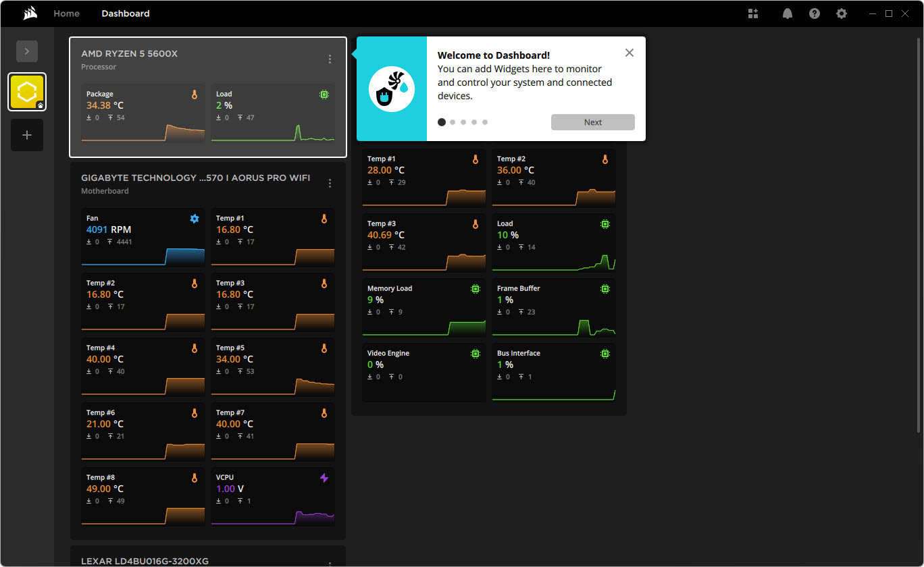The height and width of the screenshot is (567, 924).
Task: Click thermometer icon on 28.00 °C Temp #1 tile
Action: click(476, 159)
